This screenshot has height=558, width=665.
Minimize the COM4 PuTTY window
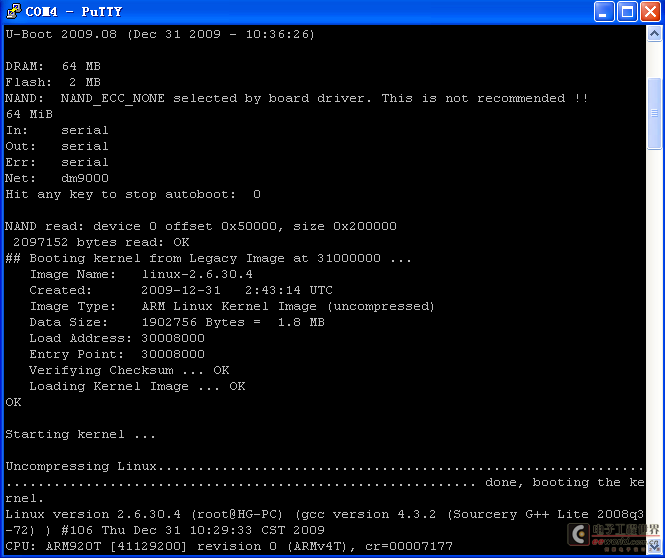point(604,11)
